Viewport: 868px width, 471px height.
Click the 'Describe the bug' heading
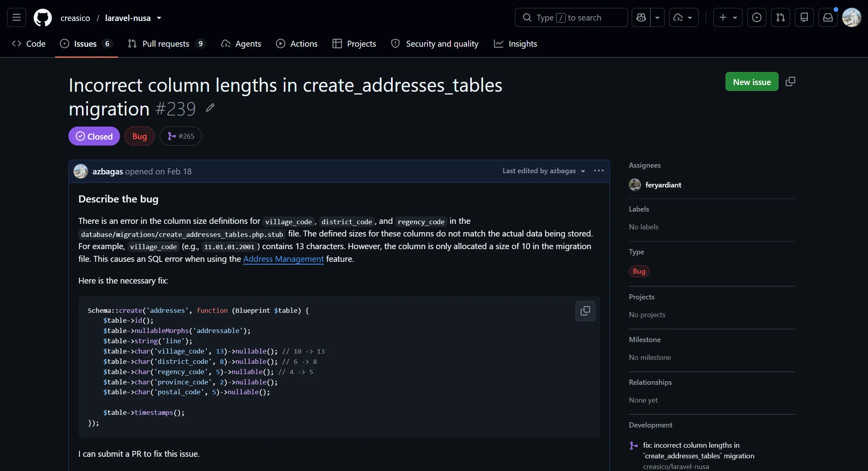[x=118, y=199]
